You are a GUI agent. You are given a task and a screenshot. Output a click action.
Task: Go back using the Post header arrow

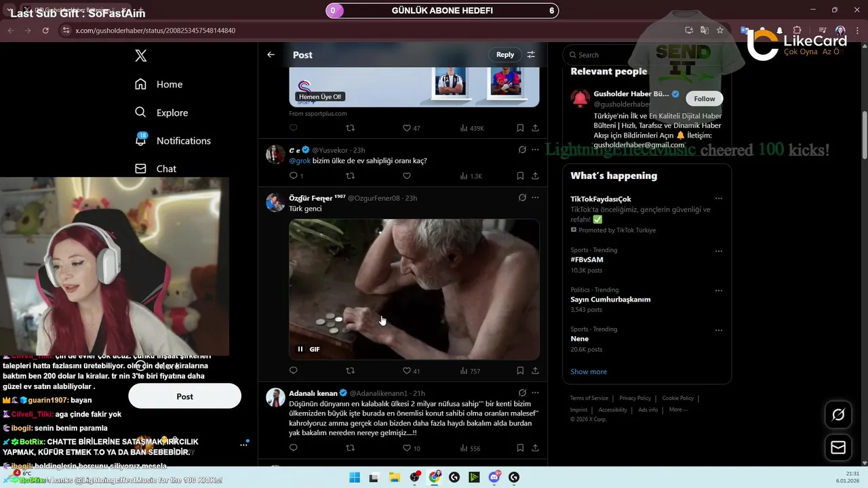[x=271, y=55]
